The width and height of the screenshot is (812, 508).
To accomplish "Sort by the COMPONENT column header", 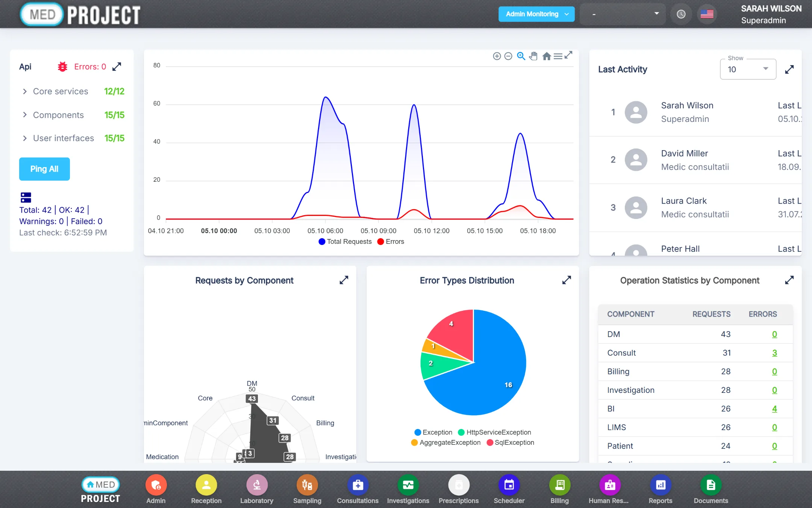I will click(631, 314).
